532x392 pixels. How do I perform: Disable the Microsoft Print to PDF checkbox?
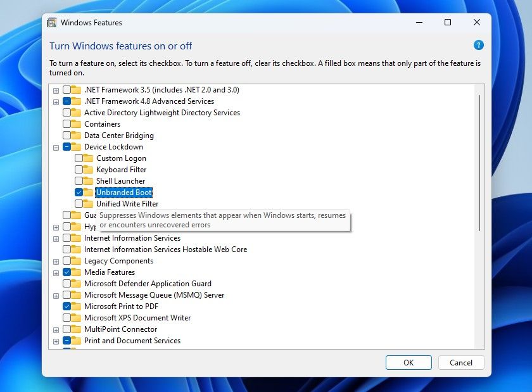click(x=66, y=307)
